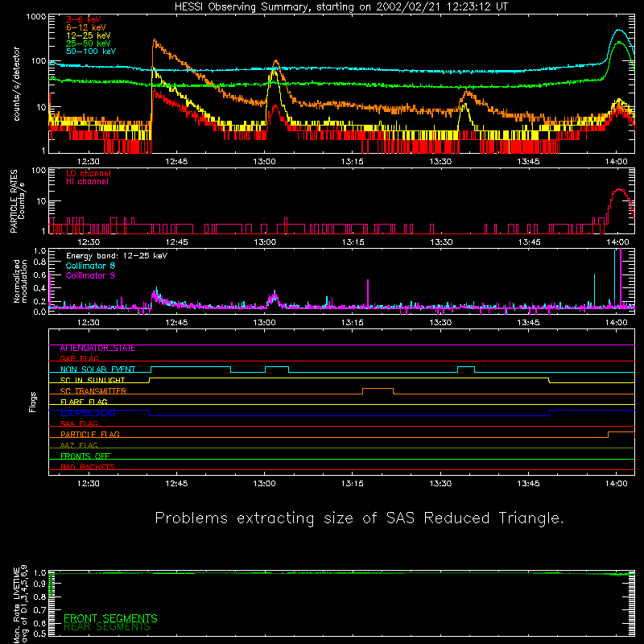The height and width of the screenshot is (644, 644).
Task: Click the SC_TRANSMITTER raised step near 13:20
Action: [378, 389]
